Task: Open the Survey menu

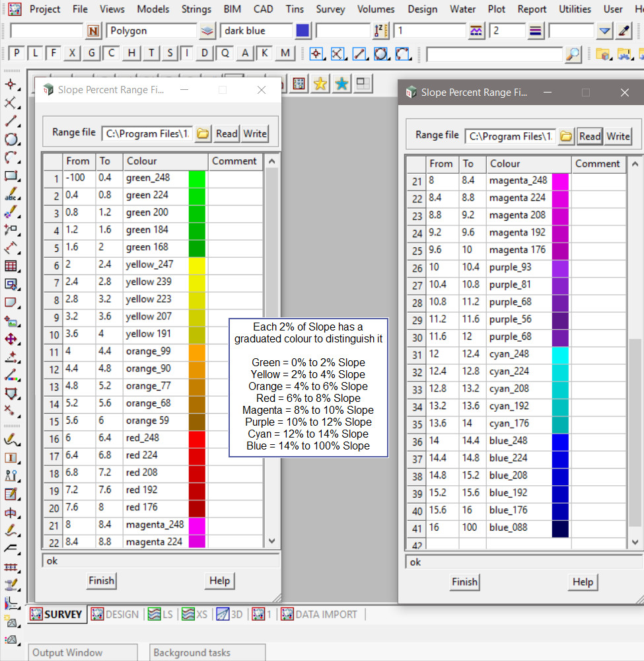Action: (330, 9)
